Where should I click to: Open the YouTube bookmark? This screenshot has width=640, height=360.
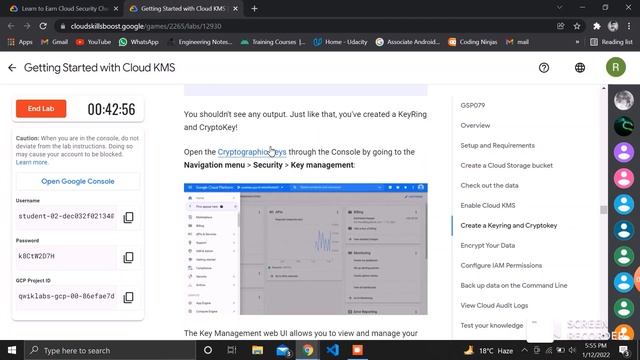pyautogui.click(x=93, y=42)
